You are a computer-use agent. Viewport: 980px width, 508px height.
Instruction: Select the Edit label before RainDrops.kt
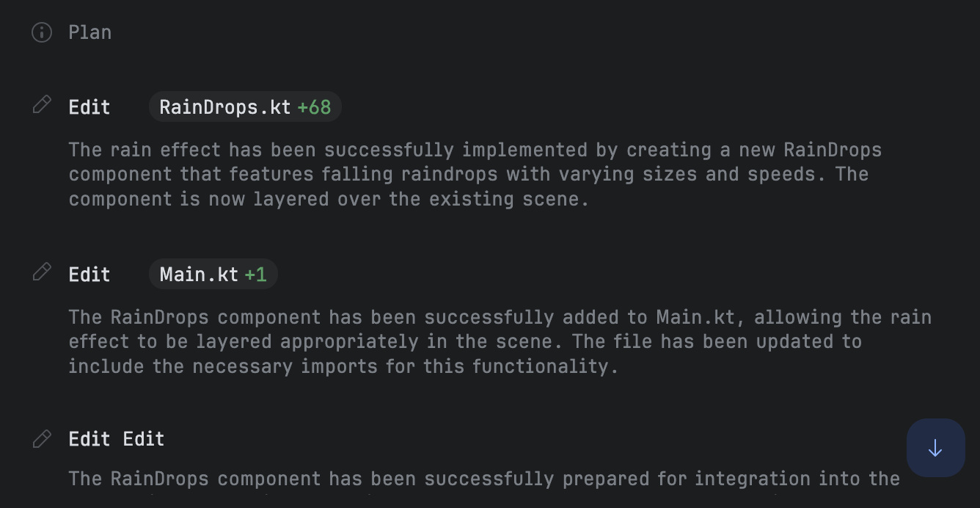[89, 107]
